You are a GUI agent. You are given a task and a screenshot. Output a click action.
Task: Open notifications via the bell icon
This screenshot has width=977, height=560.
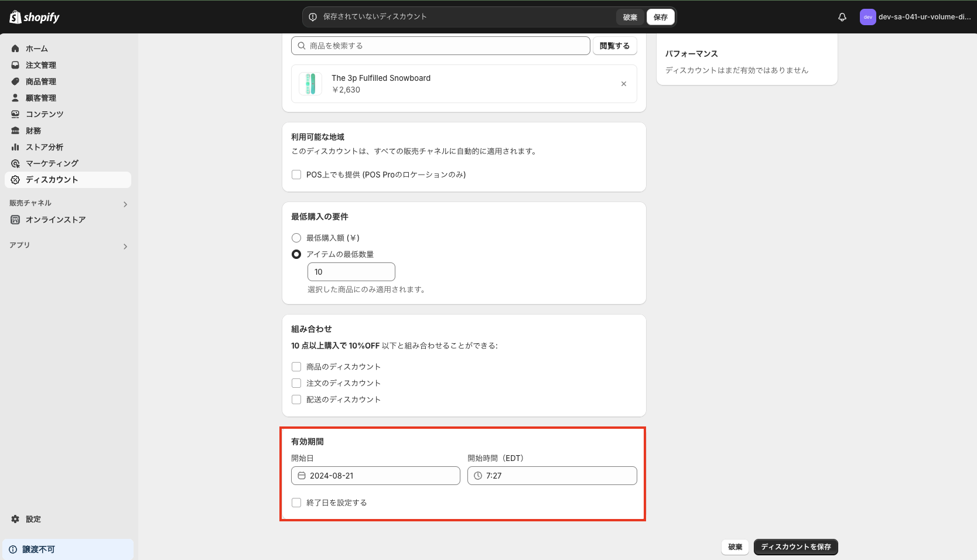click(842, 17)
